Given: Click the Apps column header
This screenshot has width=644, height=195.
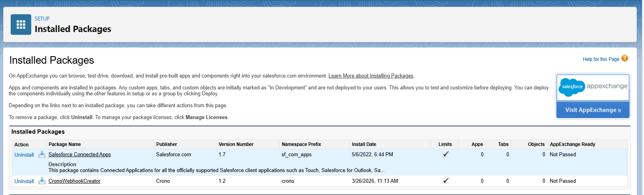Looking at the screenshot, I should 477,144.
